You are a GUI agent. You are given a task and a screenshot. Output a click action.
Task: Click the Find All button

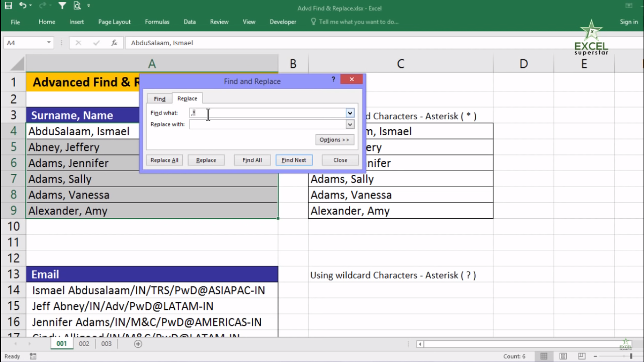coord(252,160)
